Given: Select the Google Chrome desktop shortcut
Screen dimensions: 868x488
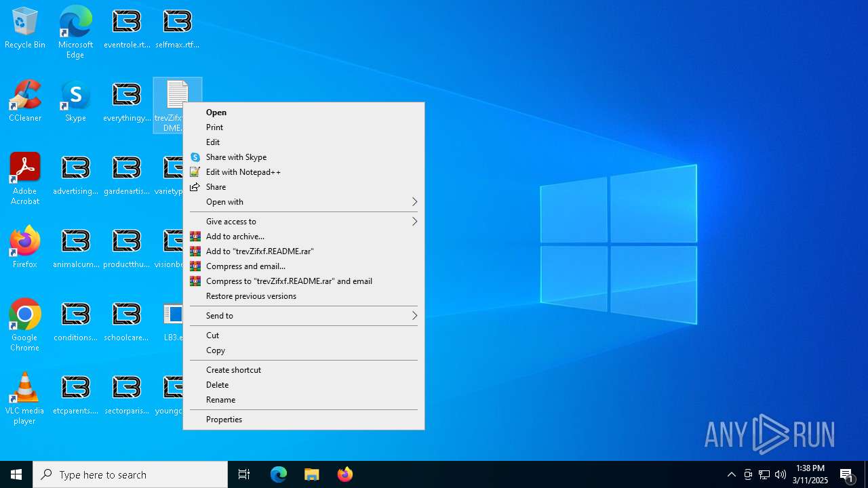Looking at the screenshot, I should [x=25, y=325].
